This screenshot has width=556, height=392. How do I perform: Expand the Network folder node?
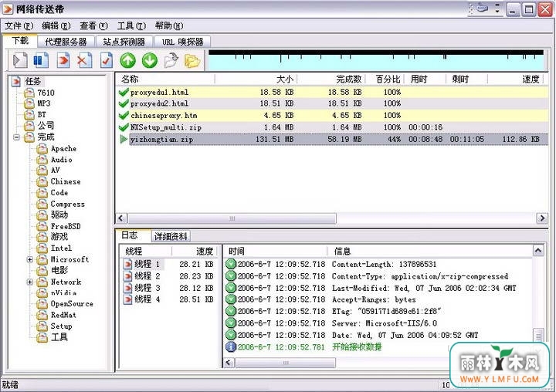[x=30, y=282]
